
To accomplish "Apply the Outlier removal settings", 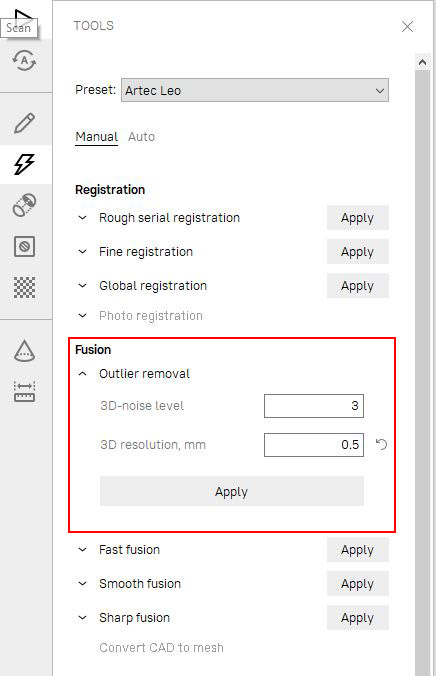I will click(x=232, y=491).
